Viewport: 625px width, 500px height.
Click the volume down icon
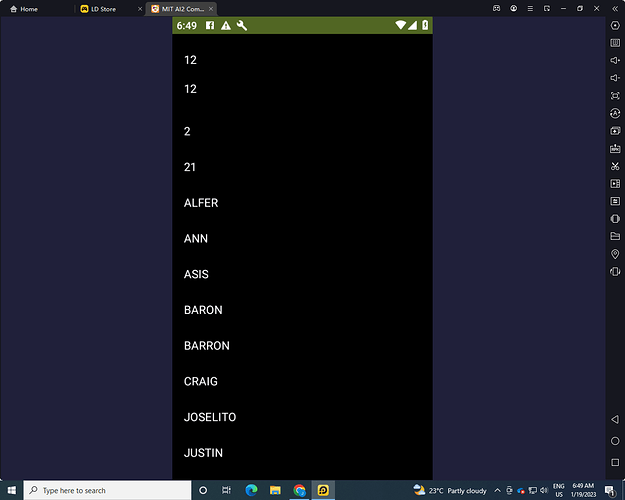(x=615, y=78)
